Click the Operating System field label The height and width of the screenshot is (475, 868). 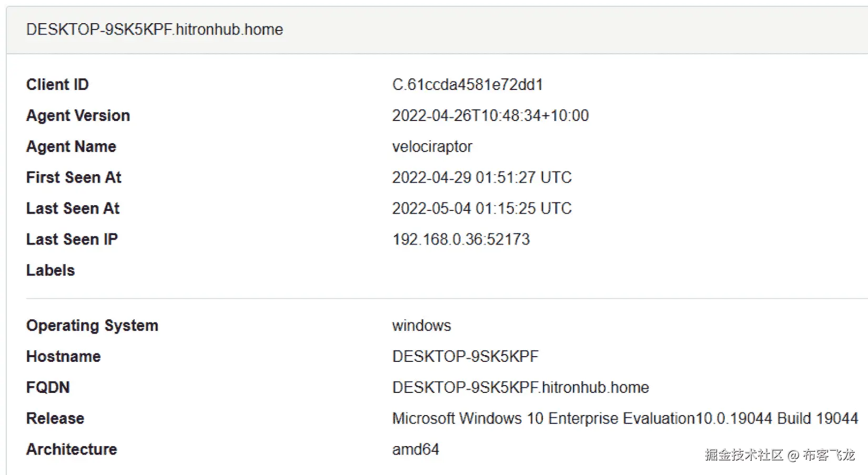pyautogui.click(x=92, y=326)
